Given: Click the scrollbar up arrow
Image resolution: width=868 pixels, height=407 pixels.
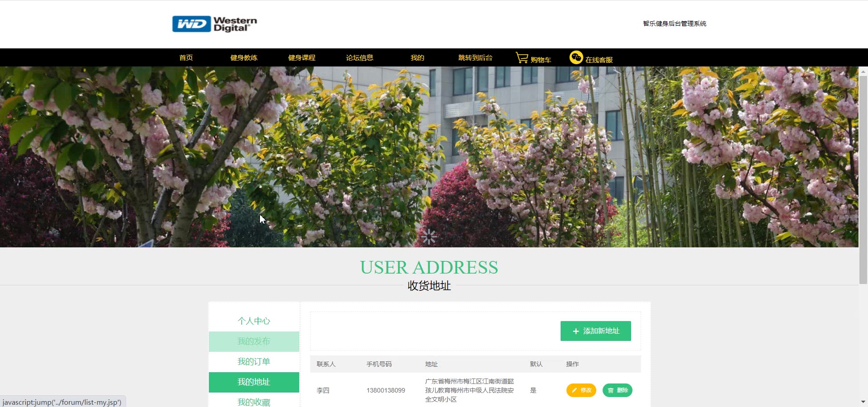Looking at the screenshot, I should [863, 71].
